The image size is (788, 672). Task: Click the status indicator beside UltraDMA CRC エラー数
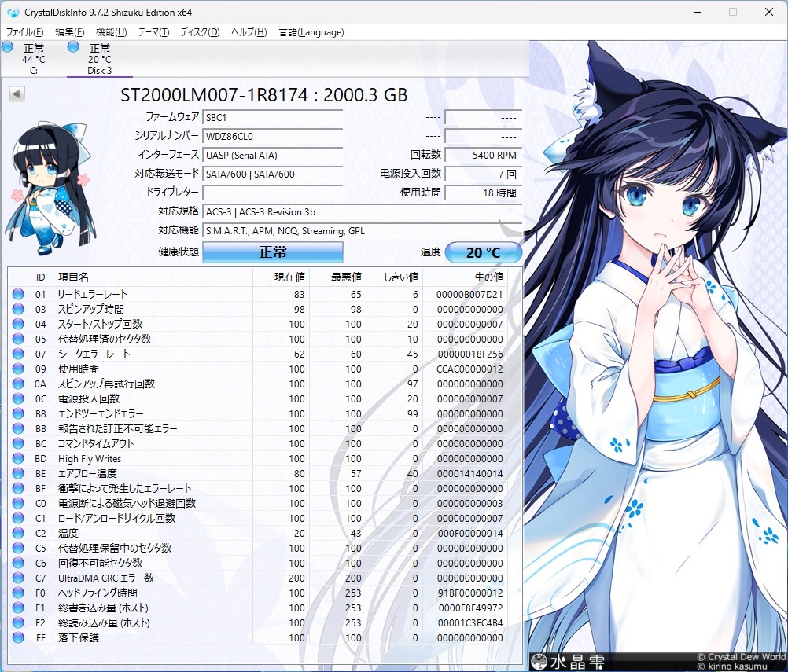(x=17, y=578)
